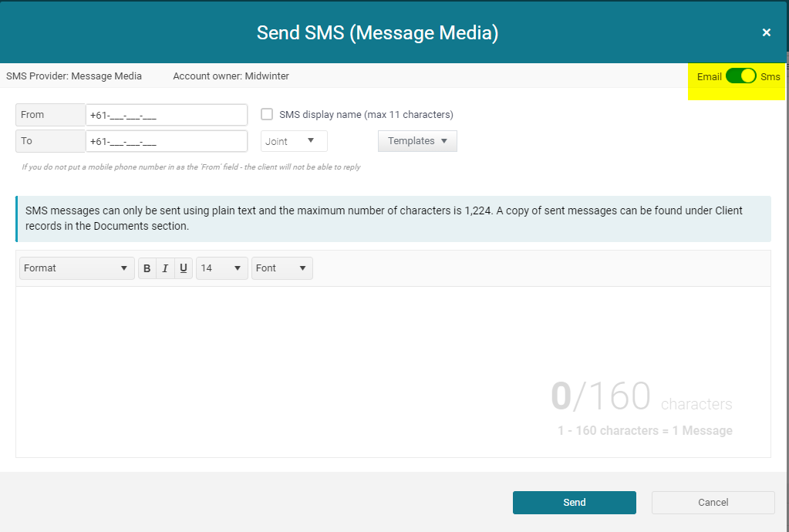
Task: Open the Font family dropdown
Action: (282, 268)
